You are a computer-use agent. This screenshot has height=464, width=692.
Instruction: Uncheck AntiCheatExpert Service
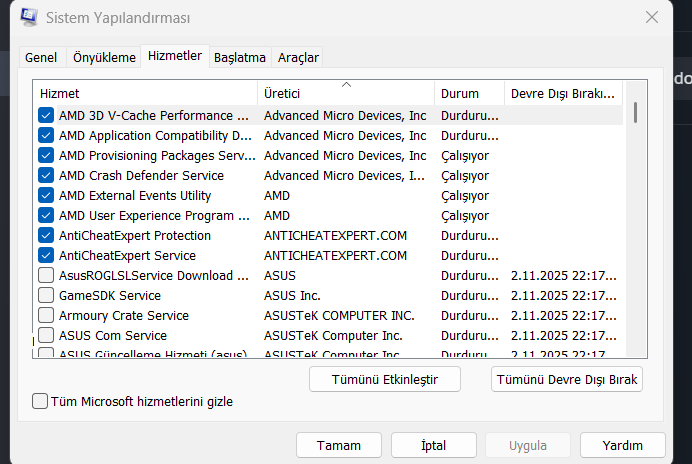coord(46,255)
